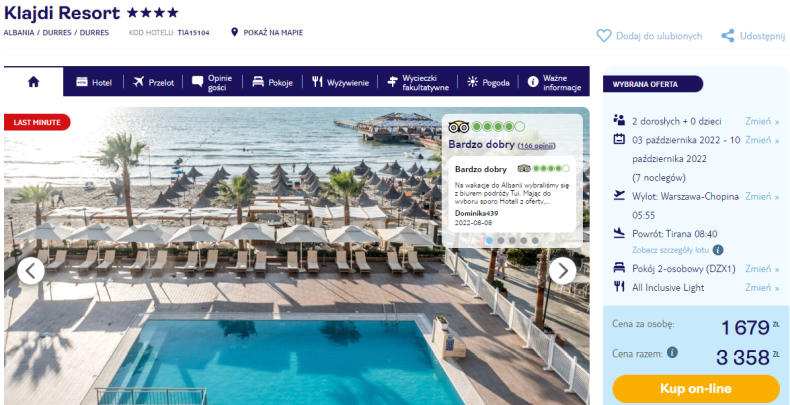Open Zobacz szczegóły lotu link
This screenshot has width=790, height=405.
click(671, 250)
